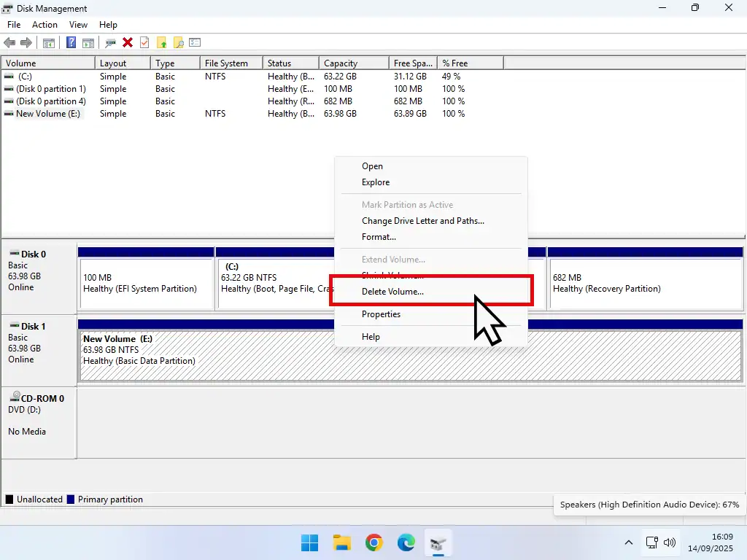Launch Google Chrome from the taskbar

tap(374, 542)
